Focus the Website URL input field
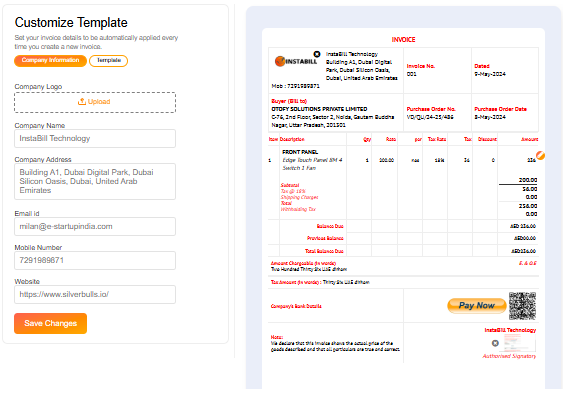Image resolution: width=563 pixels, height=396 pixels. (95, 294)
